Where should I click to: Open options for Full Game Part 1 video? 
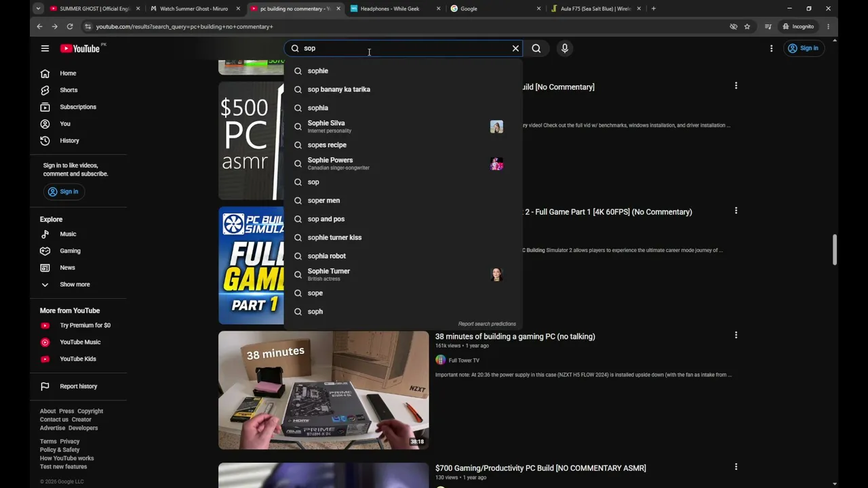tap(736, 211)
